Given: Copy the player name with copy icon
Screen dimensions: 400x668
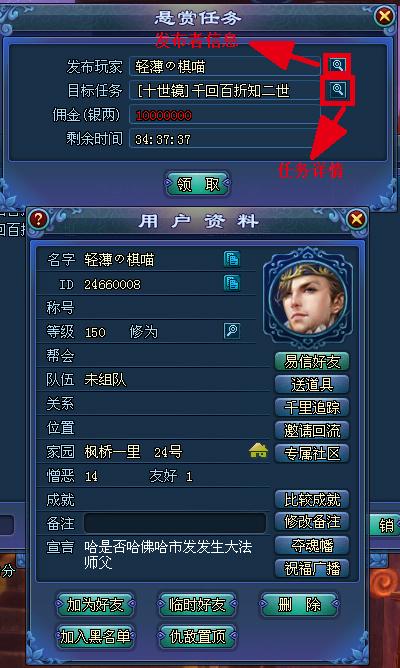Looking at the screenshot, I should click(x=232, y=259).
